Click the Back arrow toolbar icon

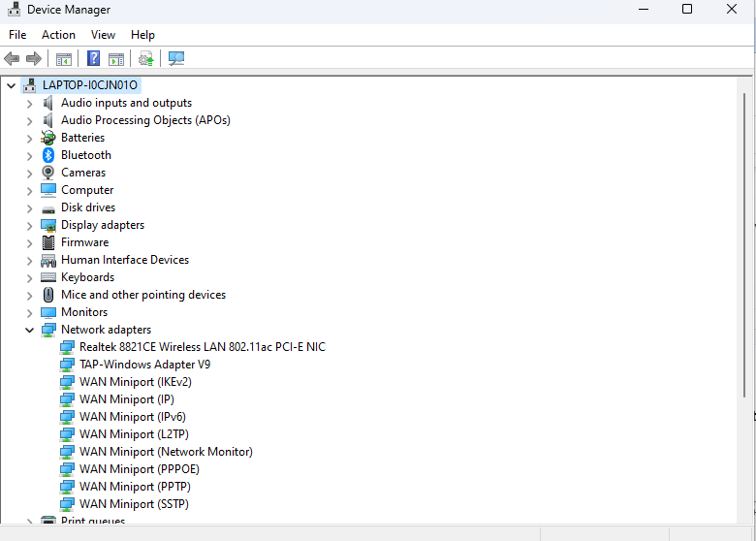pos(12,59)
